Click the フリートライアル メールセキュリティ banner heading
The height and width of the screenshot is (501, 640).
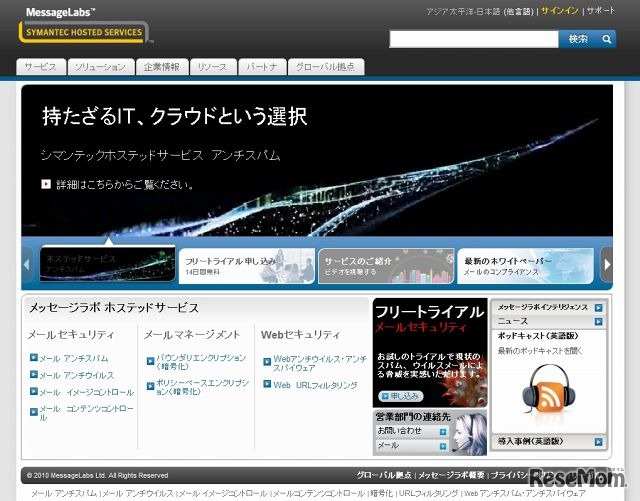(429, 318)
